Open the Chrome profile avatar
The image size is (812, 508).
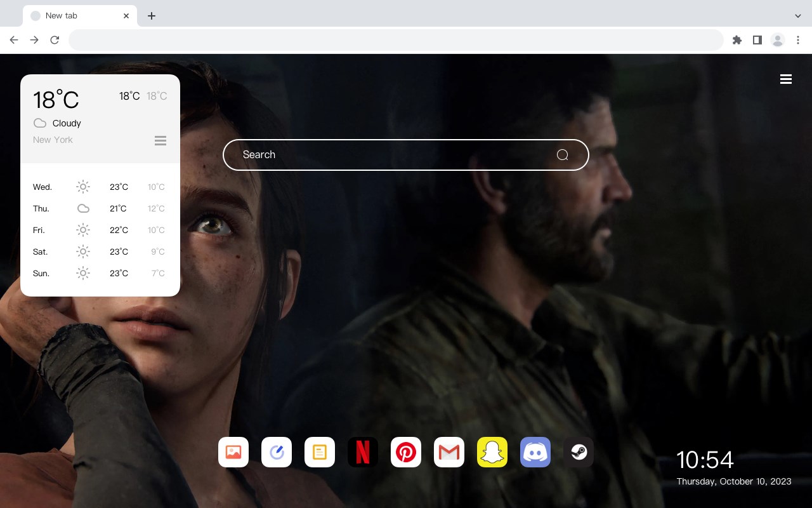[x=778, y=40]
